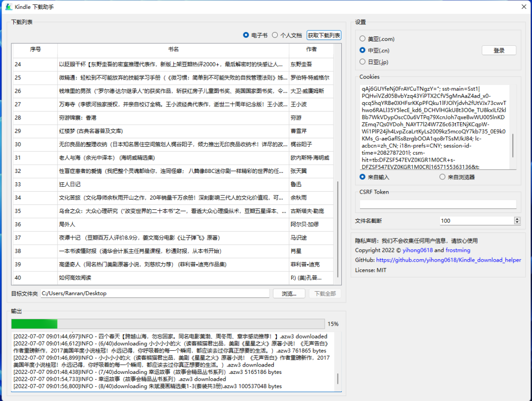Image resolution: width=532 pixels, height=401 pixels.
Task: Click the 作者 column header
Action: pos(311,49)
